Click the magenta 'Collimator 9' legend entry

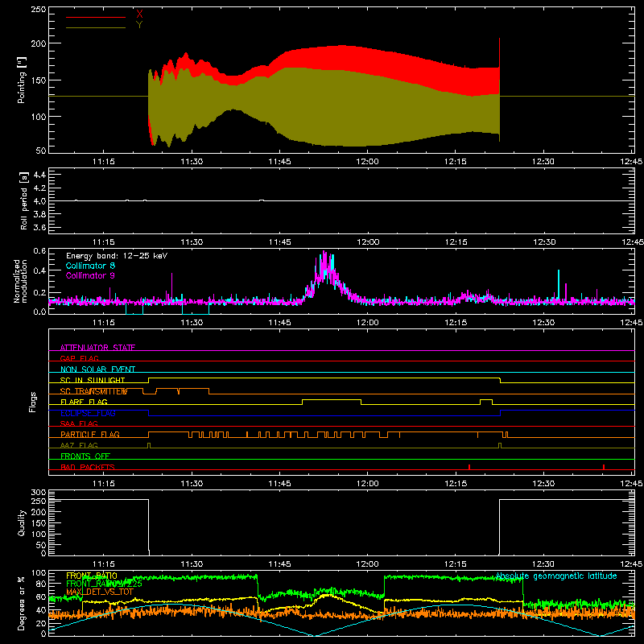[x=90, y=275]
